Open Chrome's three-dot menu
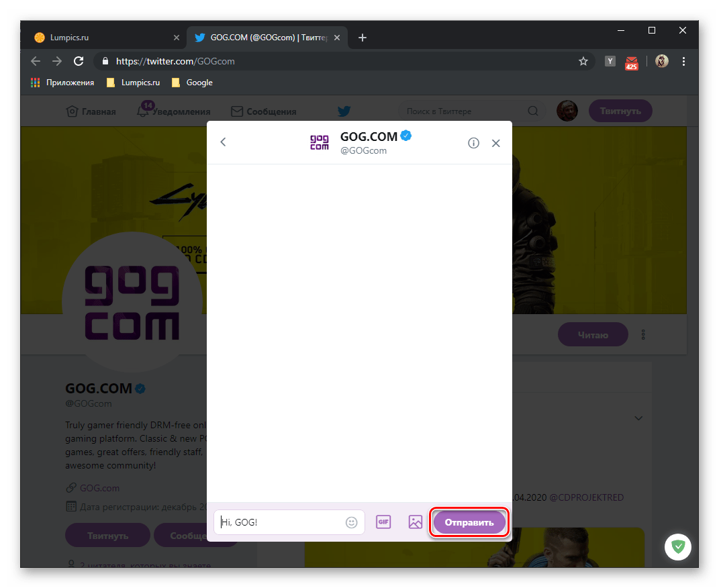The width and height of the screenshot is (719, 588). tap(684, 61)
